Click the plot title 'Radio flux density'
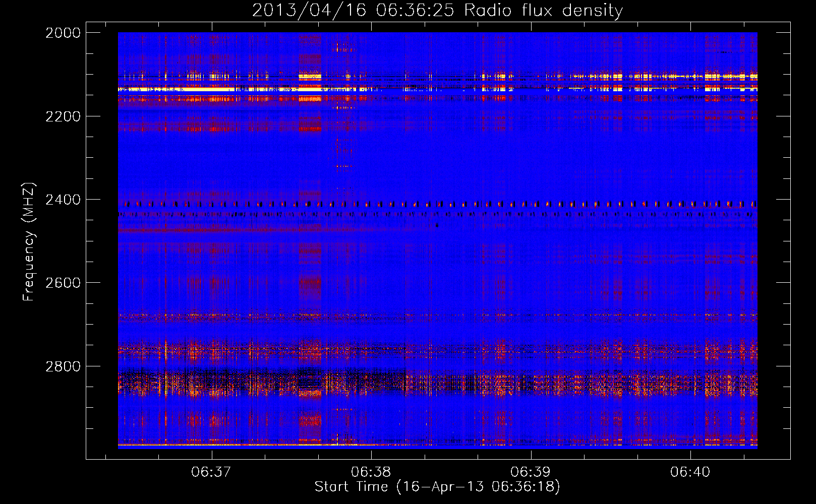 tap(544, 11)
